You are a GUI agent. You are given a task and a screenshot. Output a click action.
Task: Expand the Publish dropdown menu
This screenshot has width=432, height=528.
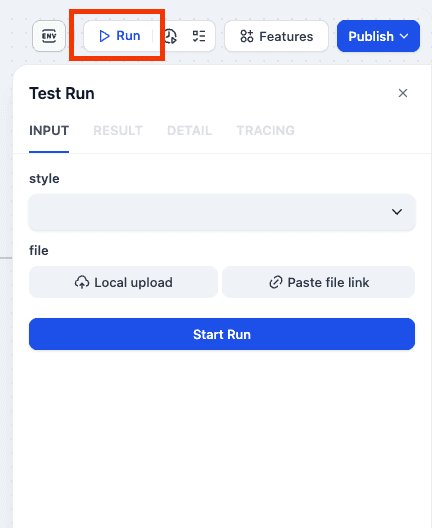point(378,36)
